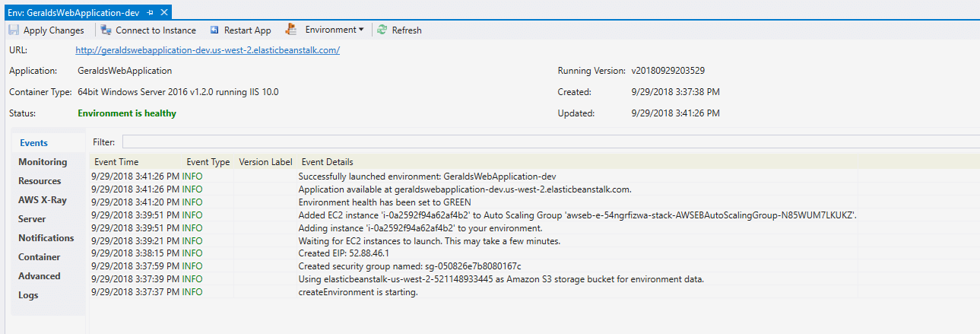Click Connect to Instance label
Viewport: 980px width, 334px height.
click(156, 30)
